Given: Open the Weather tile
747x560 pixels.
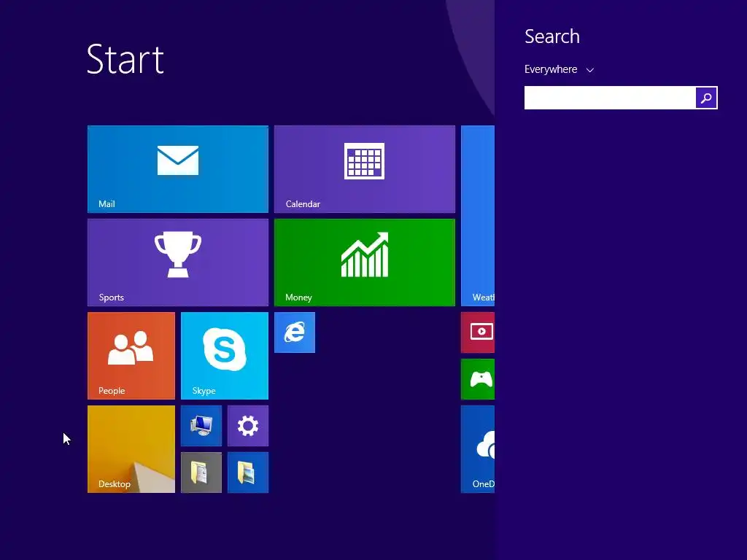Looking at the screenshot, I should pyautogui.click(x=478, y=216).
